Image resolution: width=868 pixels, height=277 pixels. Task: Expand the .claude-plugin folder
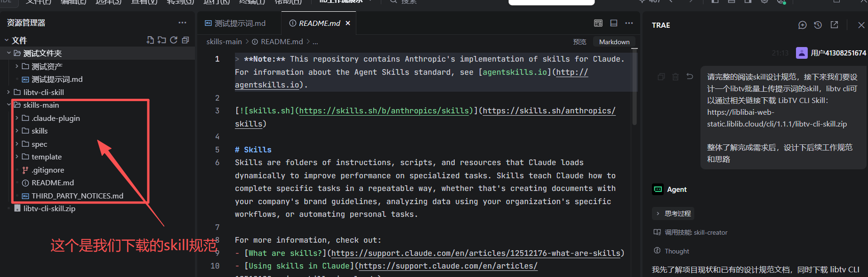pyautogui.click(x=17, y=118)
